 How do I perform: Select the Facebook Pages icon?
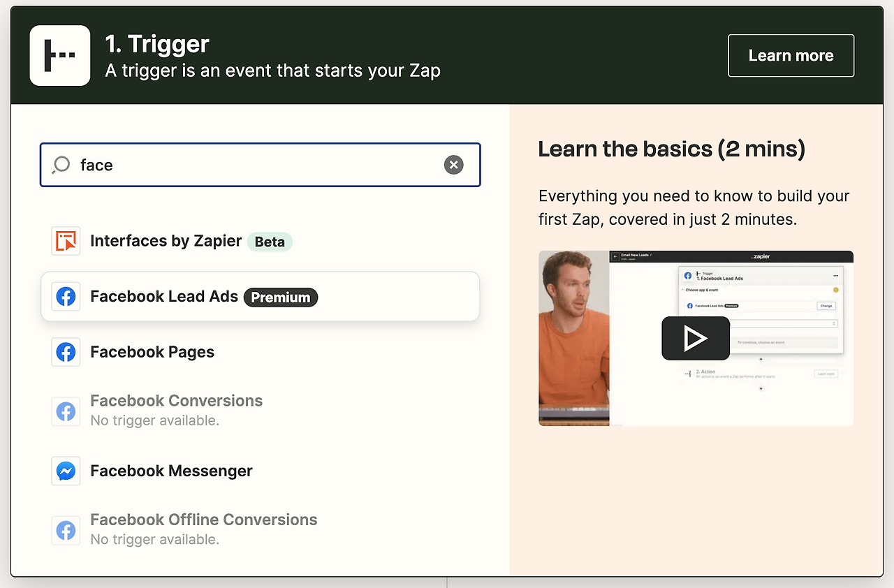click(66, 352)
